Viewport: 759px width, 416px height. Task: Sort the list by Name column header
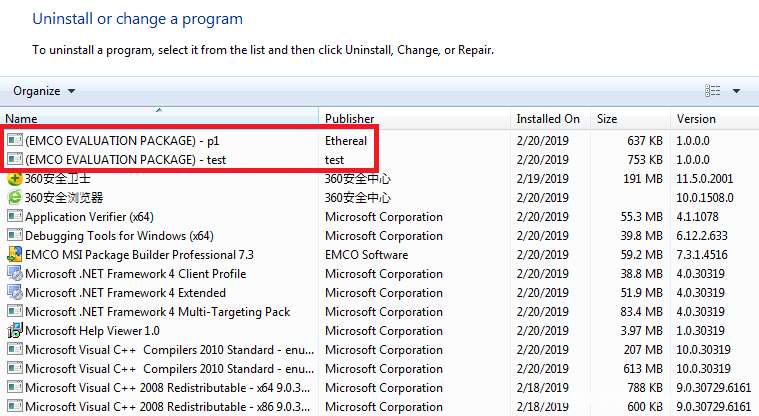[x=160, y=119]
